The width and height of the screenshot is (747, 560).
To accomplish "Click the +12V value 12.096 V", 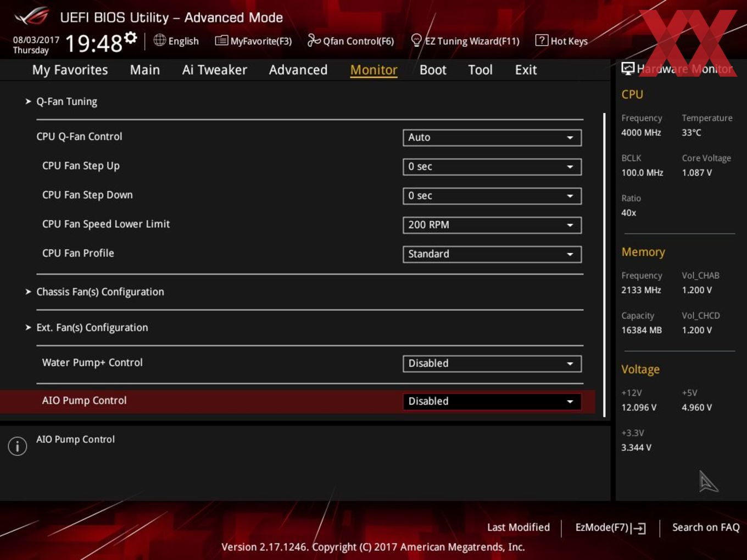I will [639, 408].
